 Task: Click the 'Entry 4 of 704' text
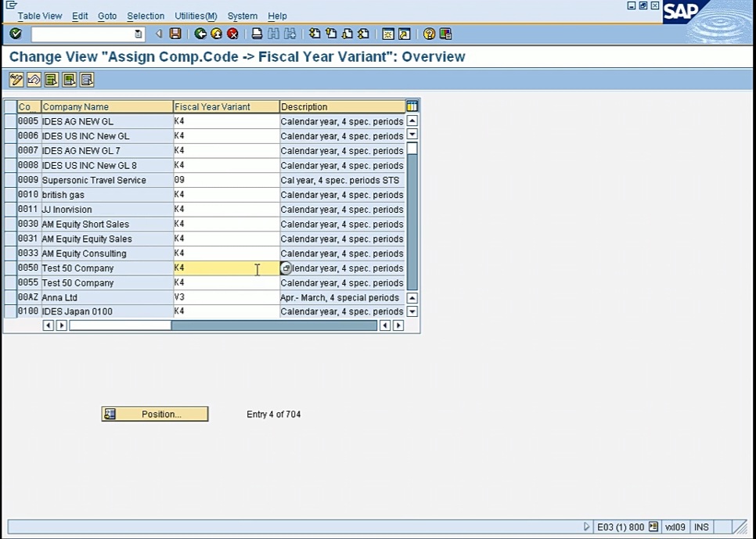pos(273,414)
